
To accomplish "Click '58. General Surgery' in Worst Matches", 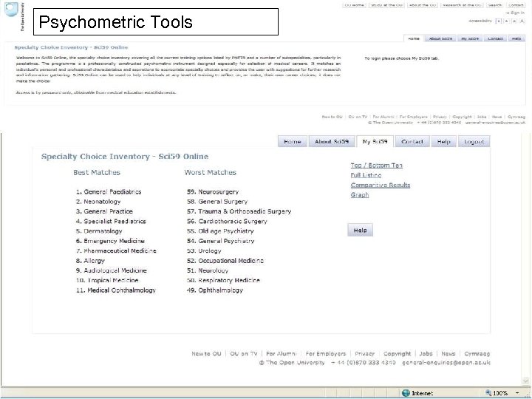I will tap(217, 202).
